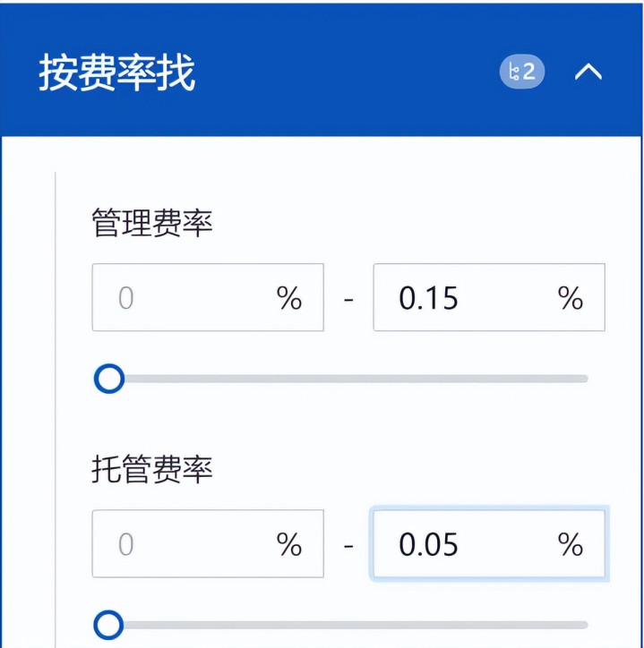This screenshot has height=648, width=644.
Task: Click the middle of the 管理费率 slider track
Action: pos(348,379)
